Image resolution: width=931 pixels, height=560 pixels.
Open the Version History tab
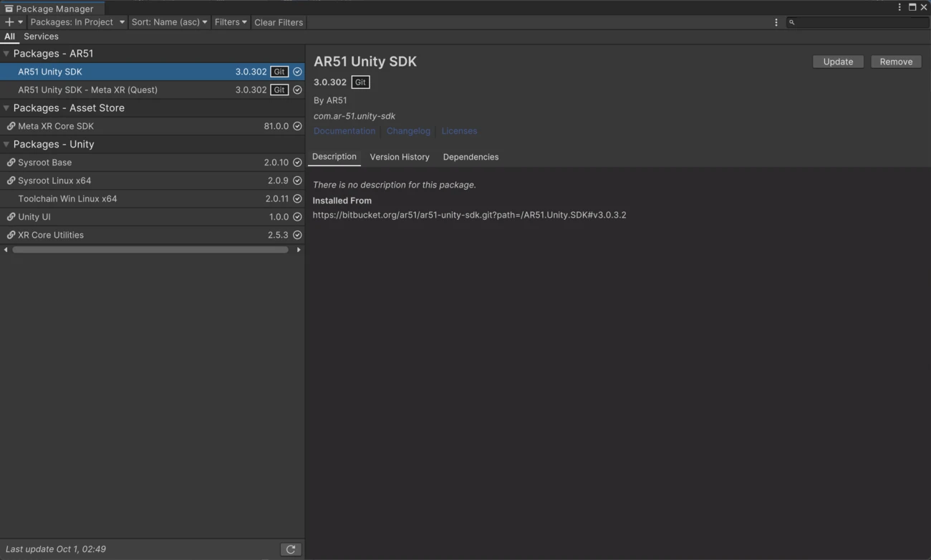(400, 157)
